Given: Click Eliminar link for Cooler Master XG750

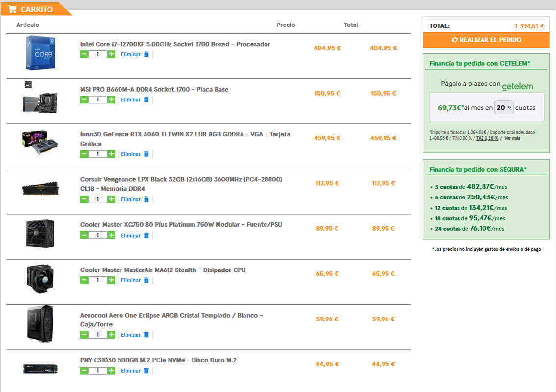Looking at the screenshot, I should click(x=131, y=236).
